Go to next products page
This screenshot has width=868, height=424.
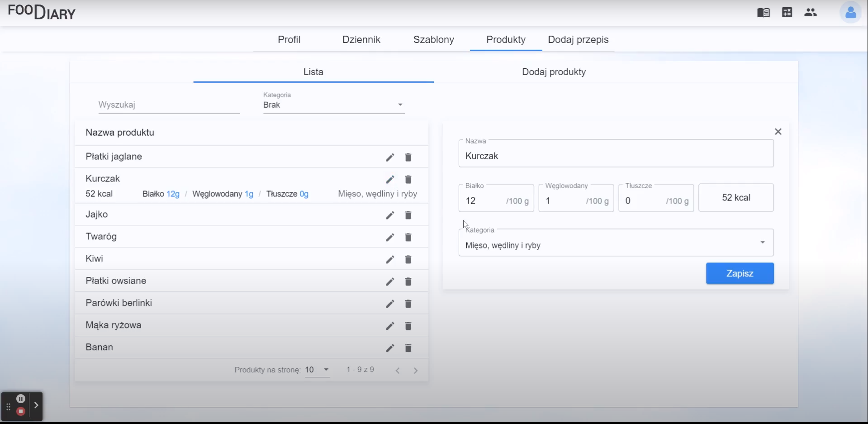[416, 371]
